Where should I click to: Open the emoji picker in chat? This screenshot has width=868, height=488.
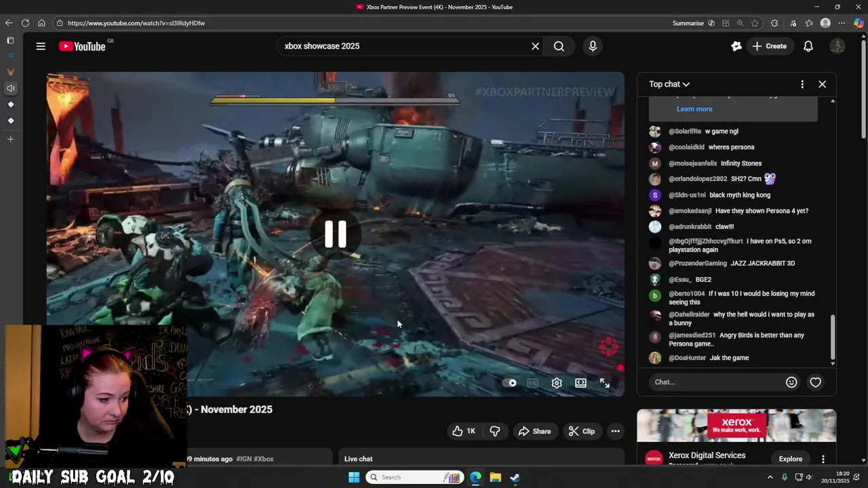(791, 382)
